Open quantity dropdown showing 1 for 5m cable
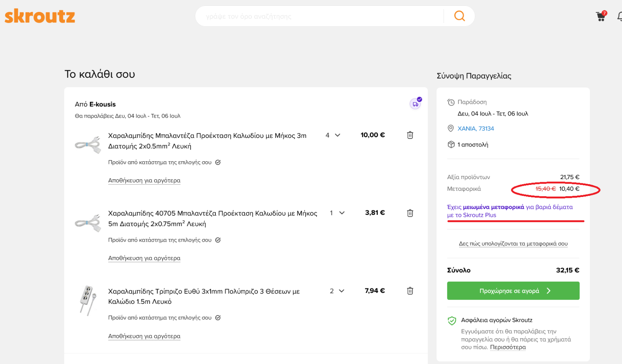Screen dimensions: 622x364 (x=337, y=213)
